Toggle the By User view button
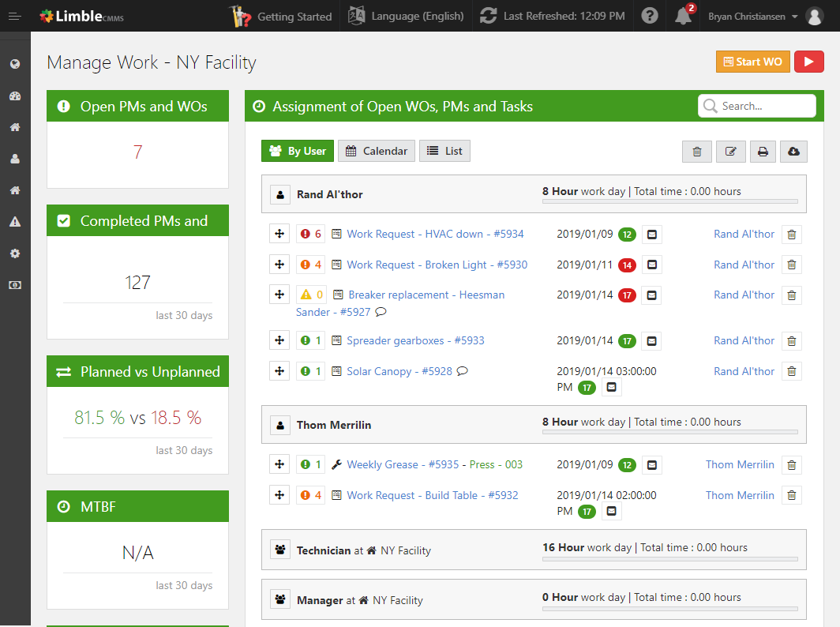Screen dimensions: 840x627 [298, 151]
